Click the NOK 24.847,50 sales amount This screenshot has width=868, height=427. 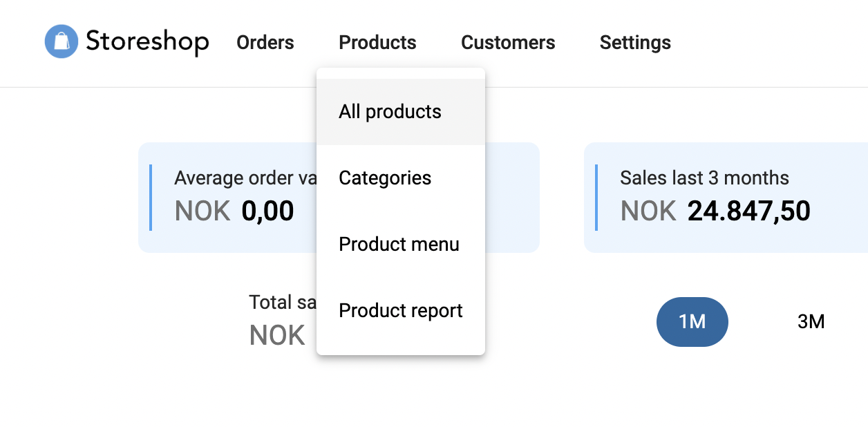pyautogui.click(x=748, y=211)
